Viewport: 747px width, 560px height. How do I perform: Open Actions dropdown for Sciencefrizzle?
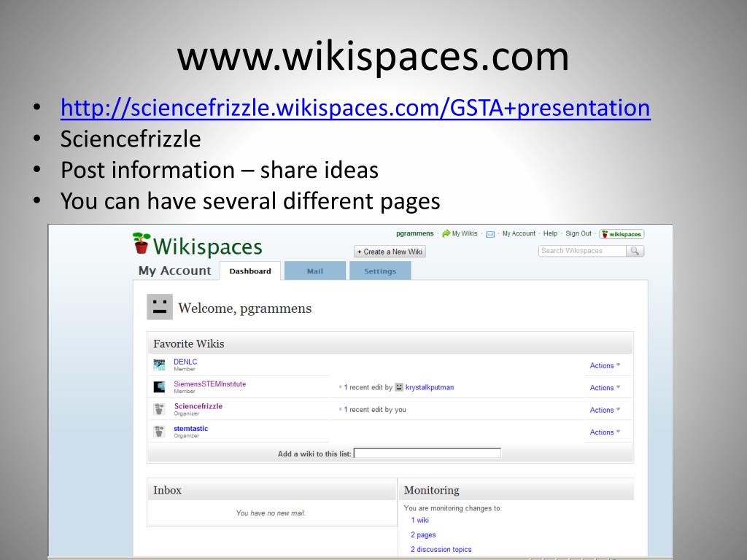pos(605,410)
